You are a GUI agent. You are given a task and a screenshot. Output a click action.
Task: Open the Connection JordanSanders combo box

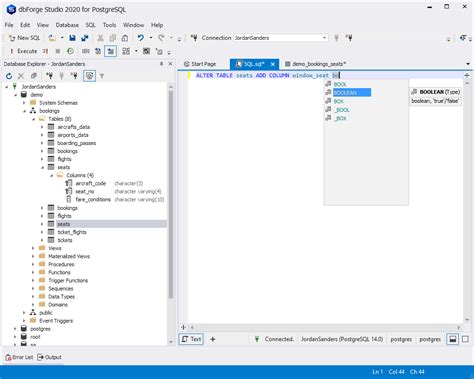[x=280, y=38]
